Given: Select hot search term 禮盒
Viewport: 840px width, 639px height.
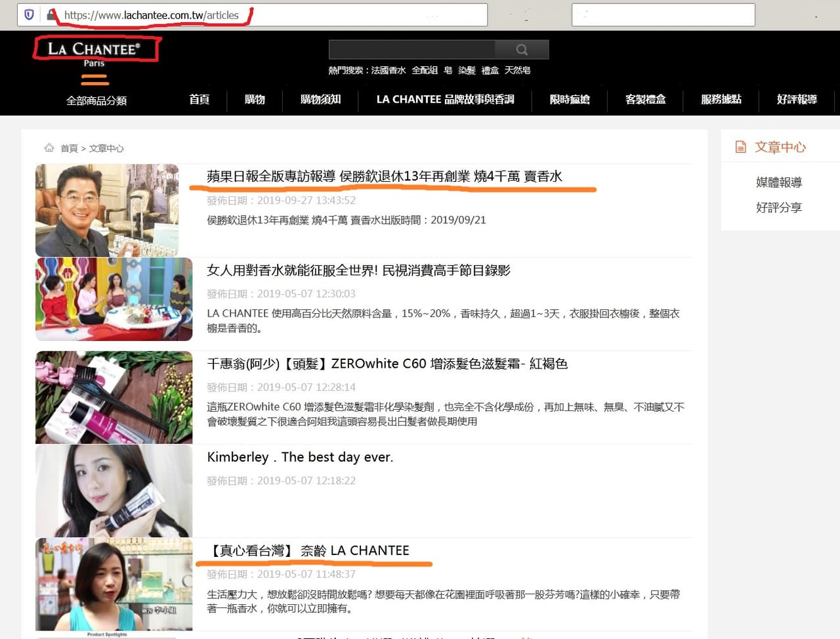Looking at the screenshot, I should [x=490, y=70].
